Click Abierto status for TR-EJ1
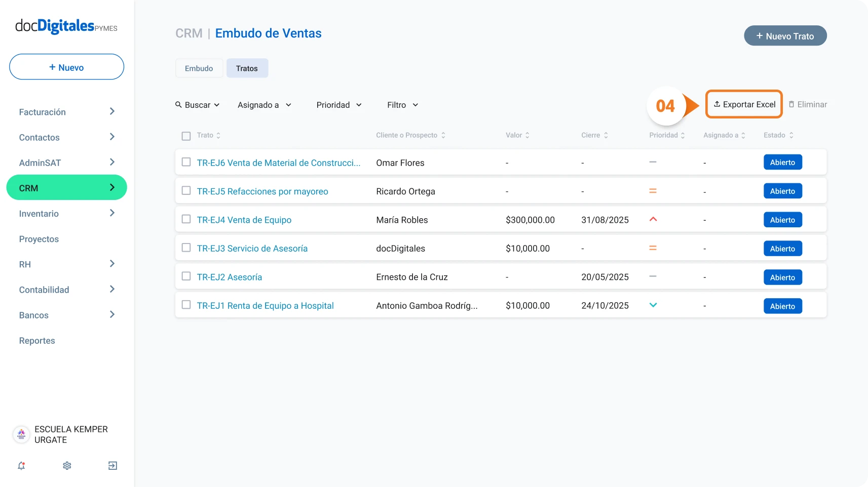The image size is (868, 487). [x=782, y=306]
